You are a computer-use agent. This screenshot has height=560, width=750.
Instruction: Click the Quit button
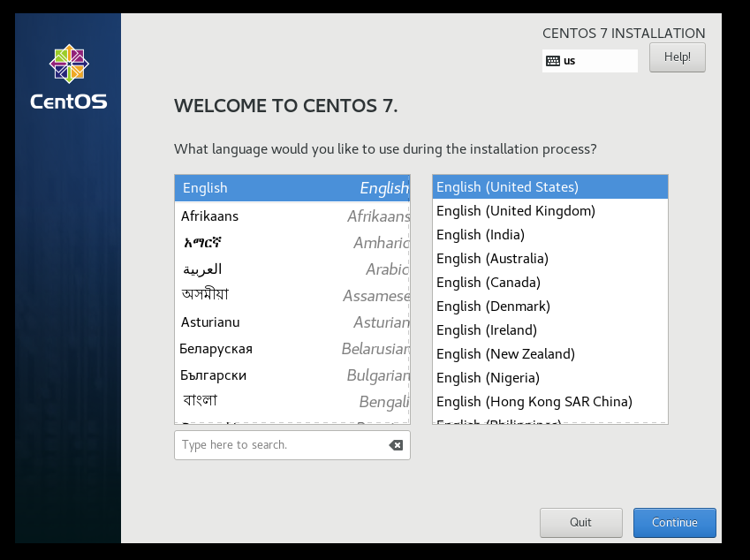581,522
